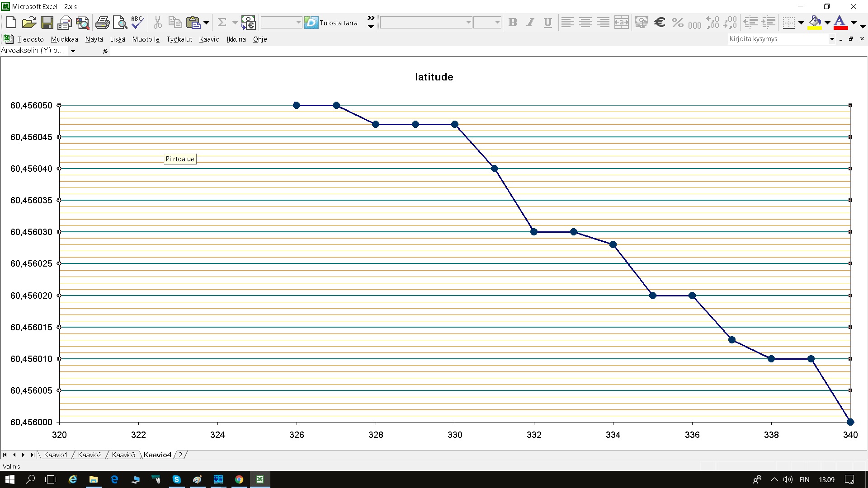This screenshot has width=868, height=488.
Task: Toggle Bold formatting button
Action: point(512,22)
